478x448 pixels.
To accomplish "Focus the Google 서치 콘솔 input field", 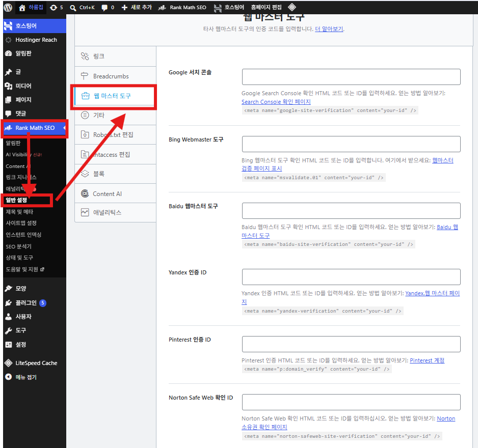I will click(x=351, y=77).
